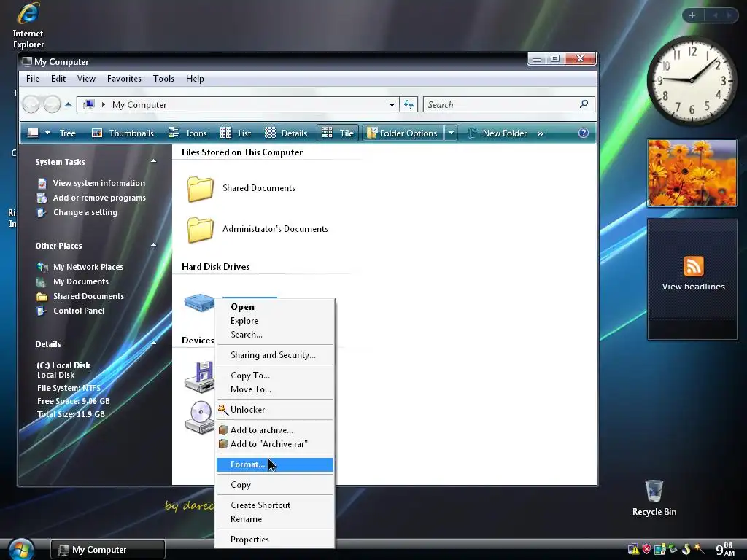The width and height of the screenshot is (747, 560).
Task: Click the Start orb button
Action: coord(20,549)
